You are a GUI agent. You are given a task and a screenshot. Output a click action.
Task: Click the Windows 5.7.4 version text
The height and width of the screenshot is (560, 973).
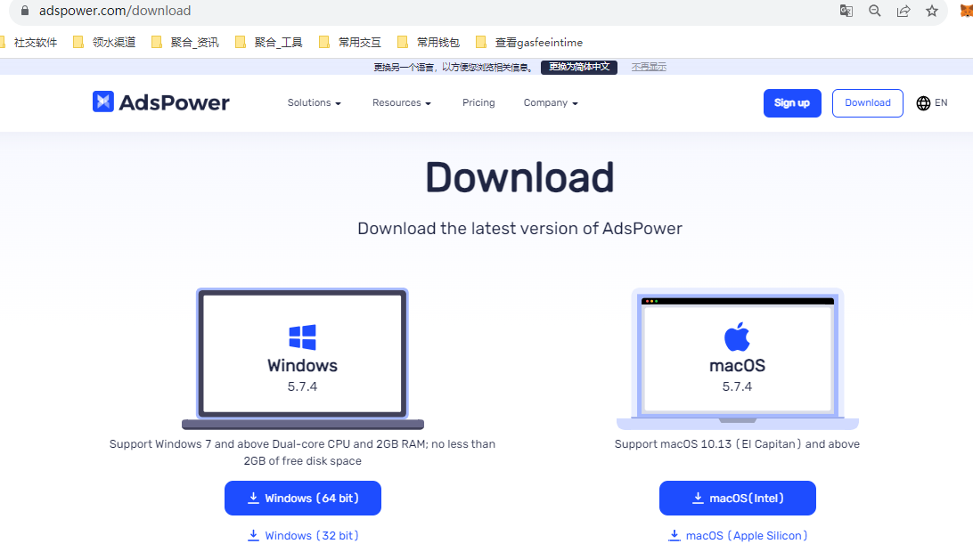click(x=302, y=386)
